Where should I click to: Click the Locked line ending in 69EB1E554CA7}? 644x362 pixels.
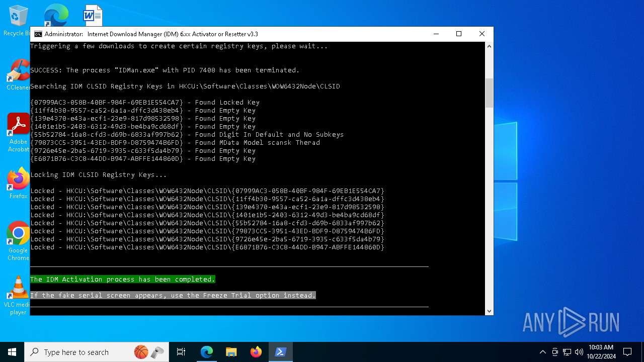coord(207,191)
